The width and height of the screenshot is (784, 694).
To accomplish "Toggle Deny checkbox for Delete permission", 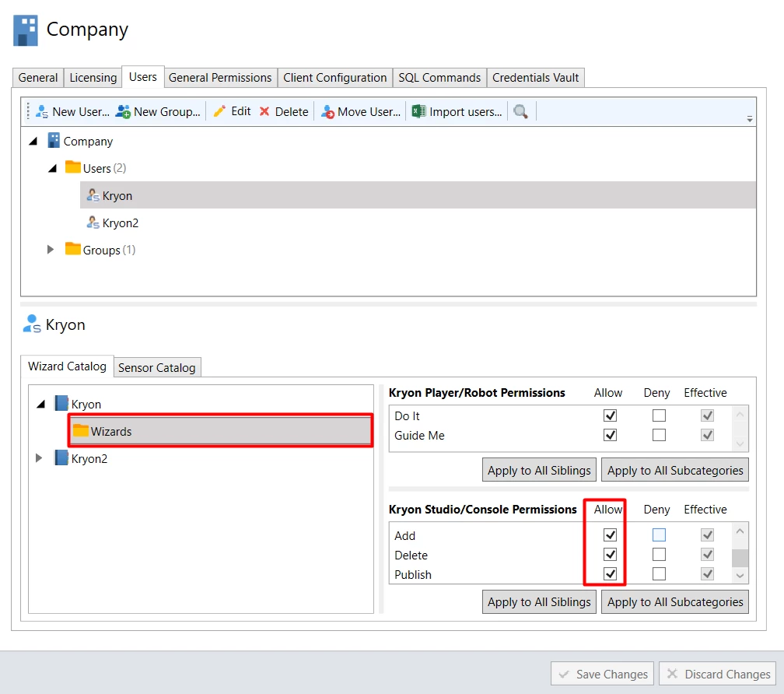I will point(659,555).
